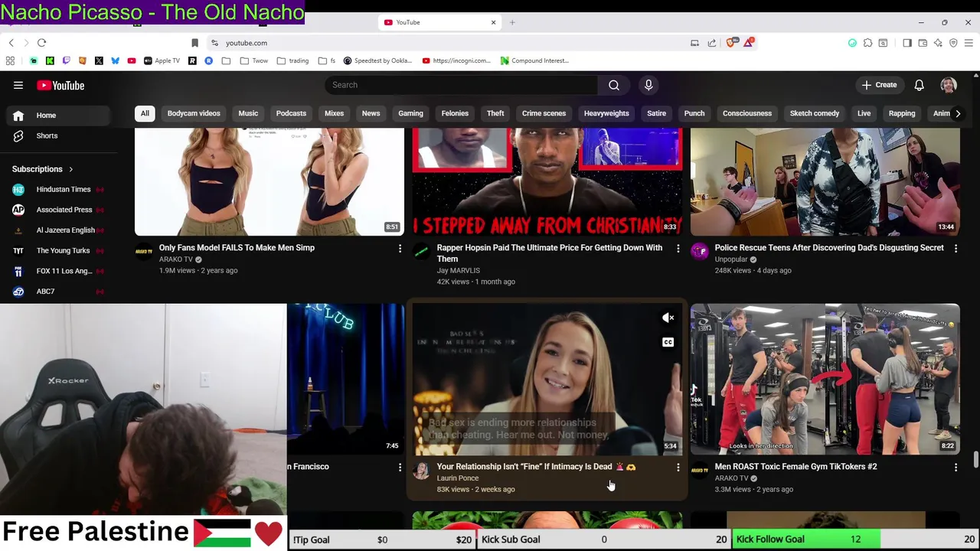Expand the Subscriptions section
Screen dimensions: 980x551
tap(42, 169)
